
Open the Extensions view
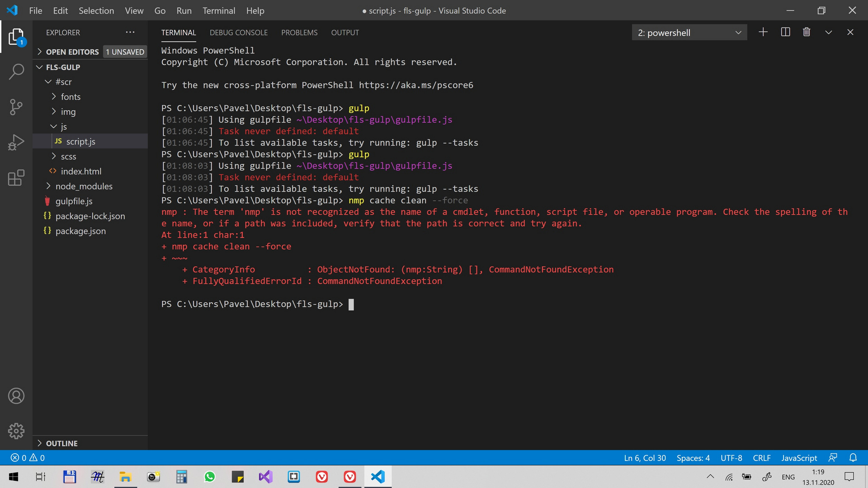pos(16,178)
